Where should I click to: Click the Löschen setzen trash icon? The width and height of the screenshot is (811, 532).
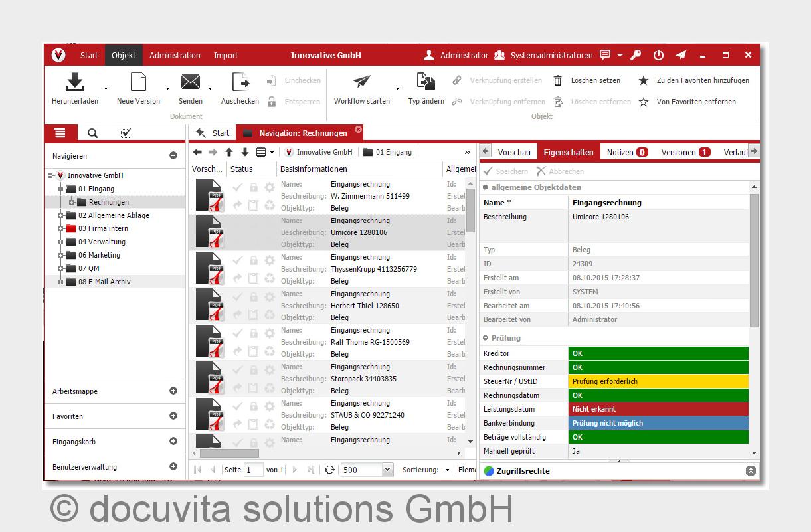click(x=558, y=81)
